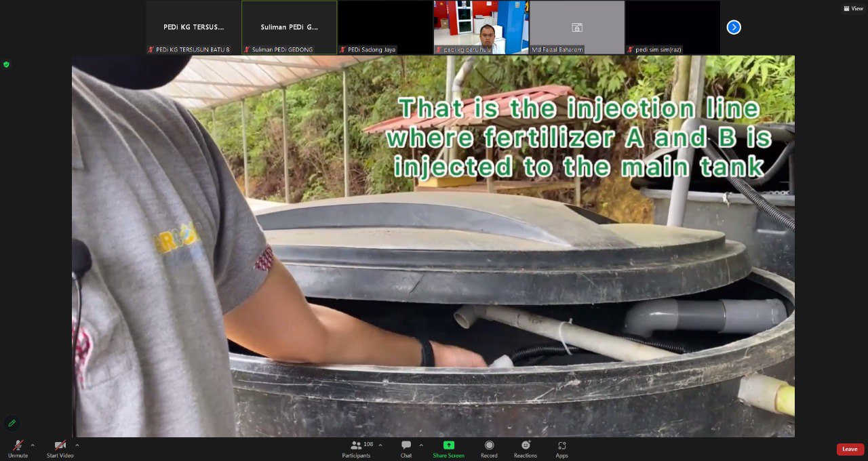Open the Reactions emoji menu
Screen dimensions: 868x461
[526, 446]
